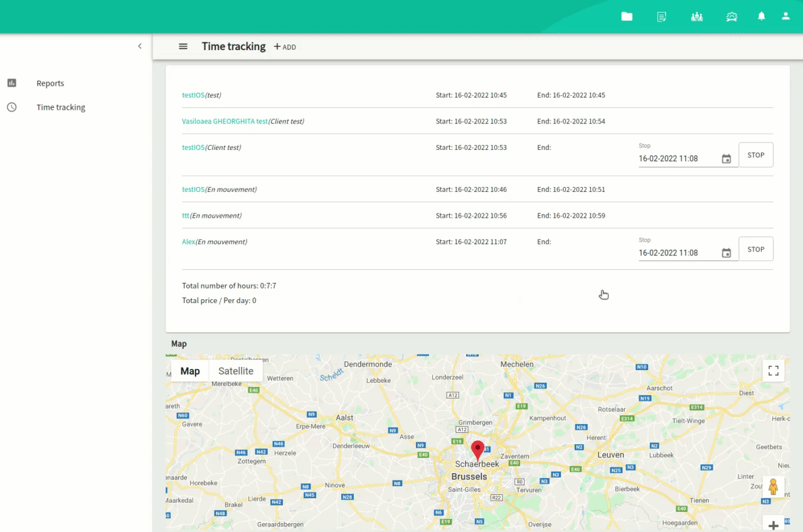Click the document notes icon in header
Screen dimensions: 803x532
[661, 17]
